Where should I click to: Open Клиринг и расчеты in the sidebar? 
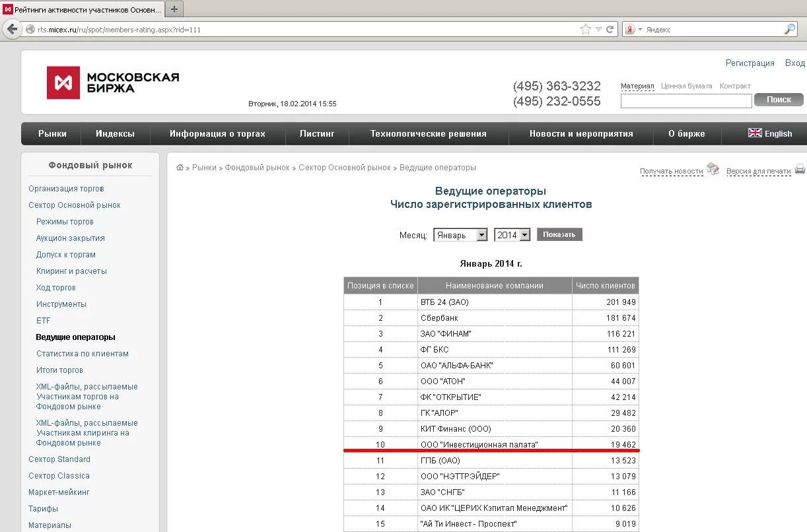click(x=71, y=271)
